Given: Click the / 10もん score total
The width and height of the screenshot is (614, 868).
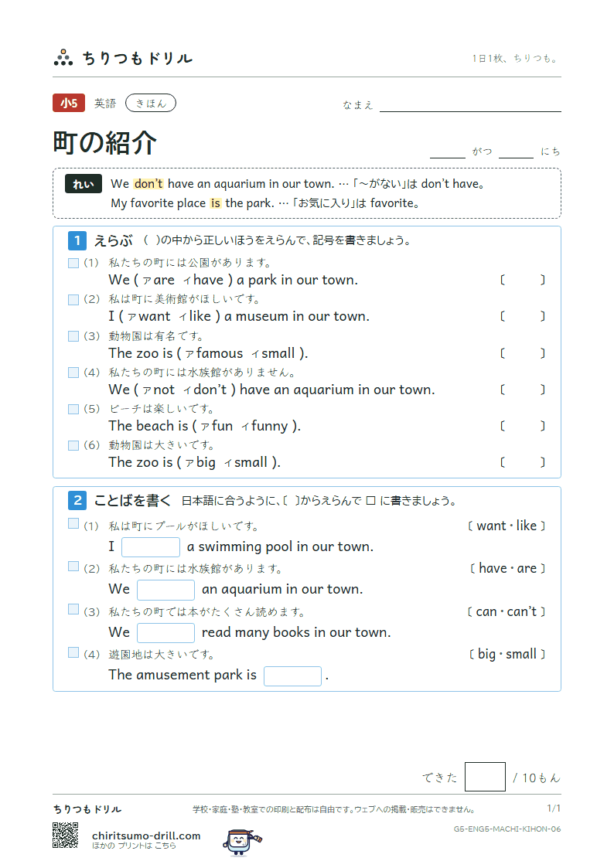Looking at the screenshot, I should tap(537, 778).
